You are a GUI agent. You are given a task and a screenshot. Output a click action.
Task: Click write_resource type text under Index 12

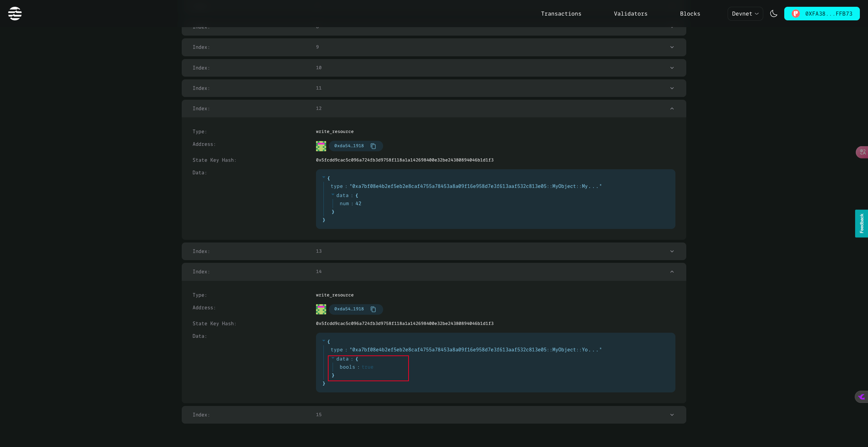point(335,132)
